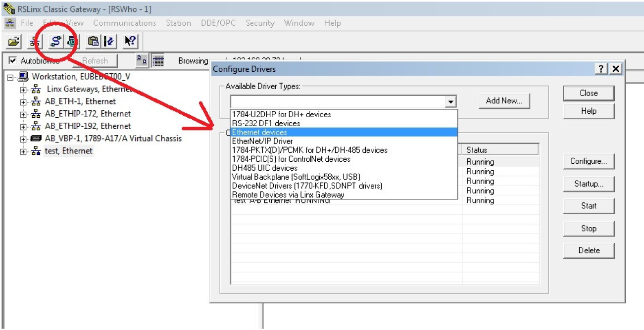Click the Stop button
Screen dimensions: 644x330
coord(589,228)
